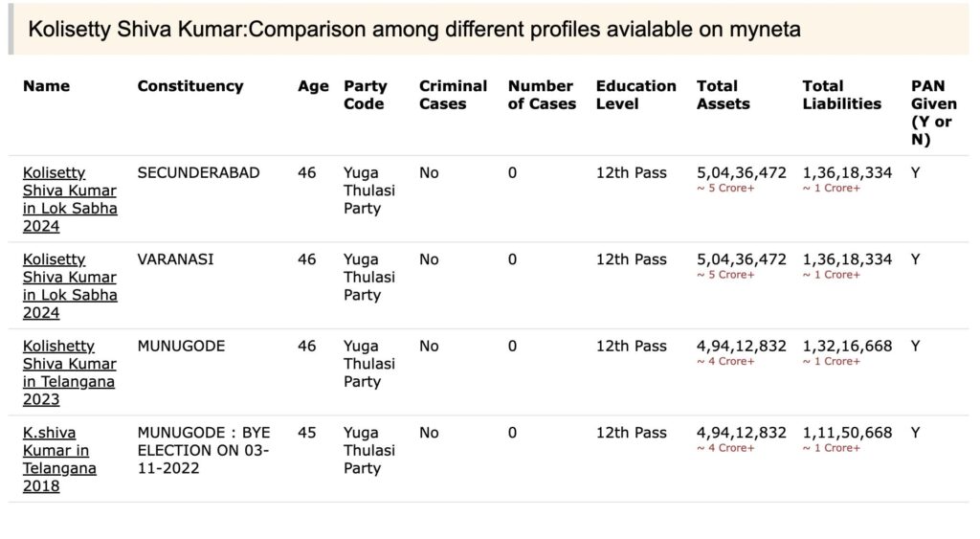Click the Party Code column header
Screen dimensions: 980x539
click(365, 95)
